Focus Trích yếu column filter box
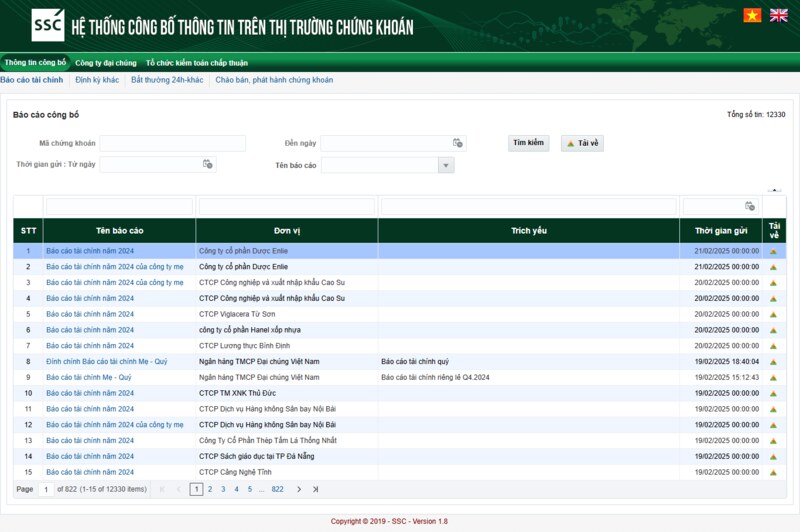The image size is (800, 532). (x=529, y=207)
